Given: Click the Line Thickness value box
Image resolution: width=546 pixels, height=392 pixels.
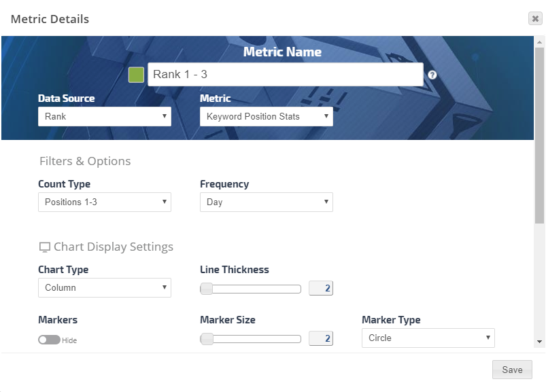Looking at the screenshot, I should coord(321,288).
